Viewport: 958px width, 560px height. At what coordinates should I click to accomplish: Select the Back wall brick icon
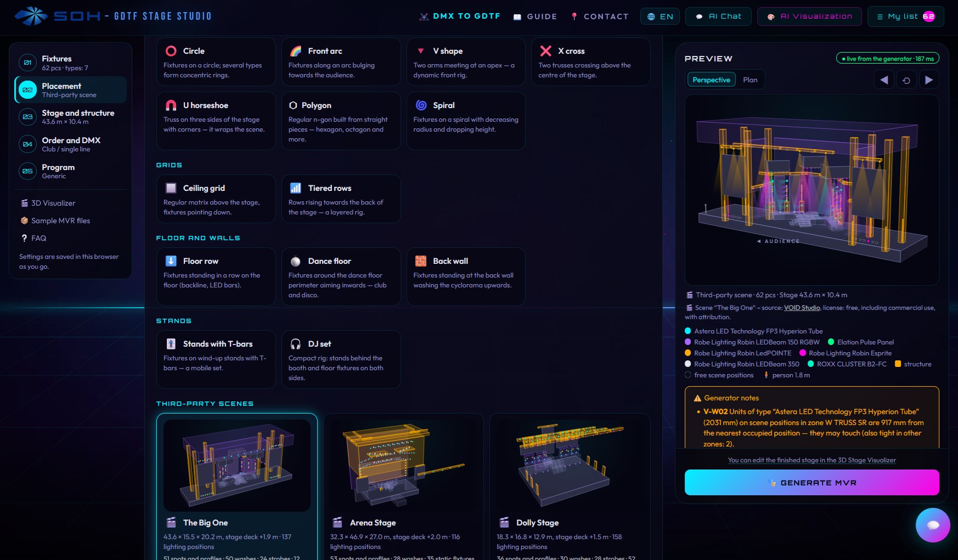[x=421, y=261]
